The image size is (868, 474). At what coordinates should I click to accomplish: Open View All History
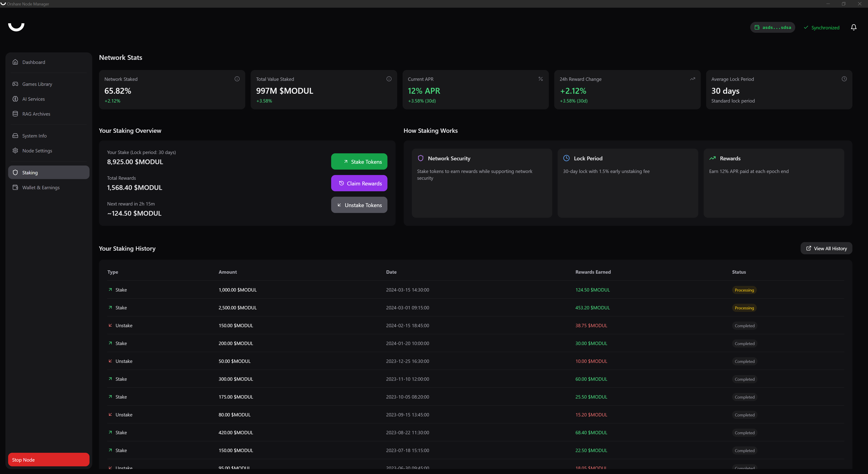pos(826,248)
